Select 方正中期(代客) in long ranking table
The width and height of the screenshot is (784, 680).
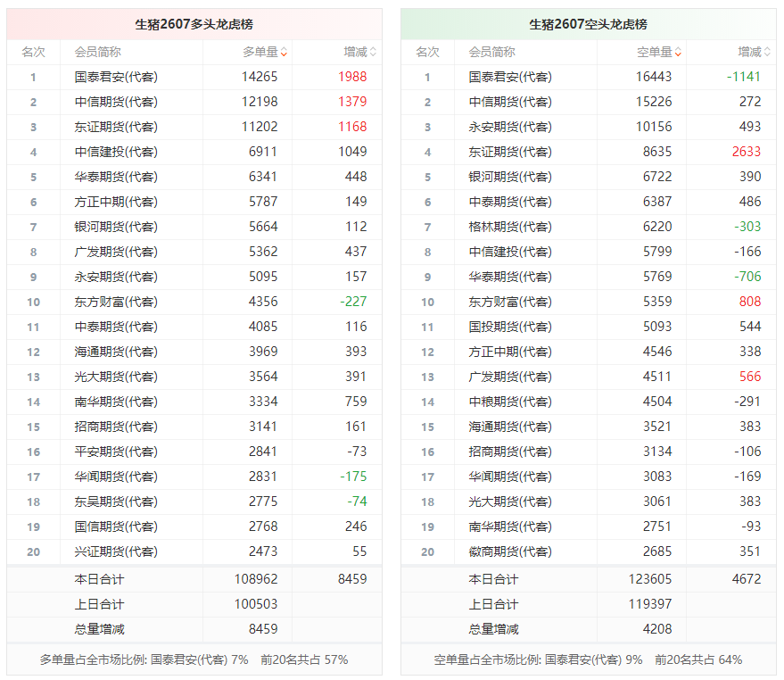tap(116, 203)
